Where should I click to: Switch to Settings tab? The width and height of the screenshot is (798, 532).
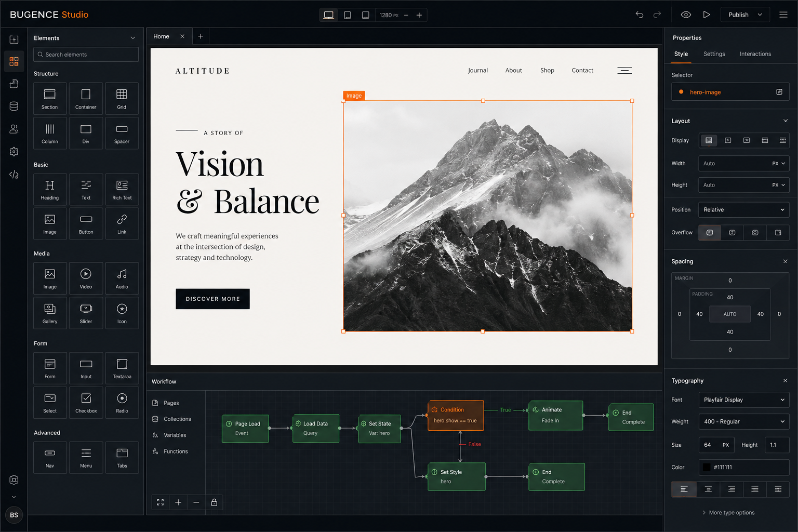pyautogui.click(x=714, y=54)
